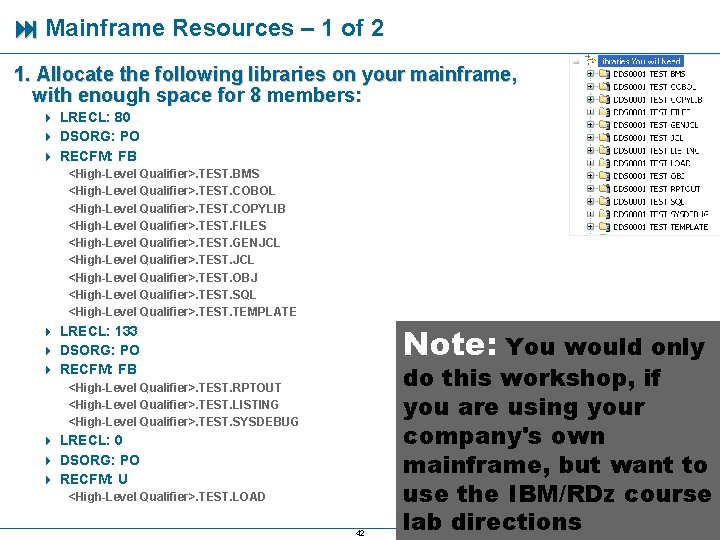
Task: Click the DDS0001.TEST.SQL folder icon
Action: point(605,202)
